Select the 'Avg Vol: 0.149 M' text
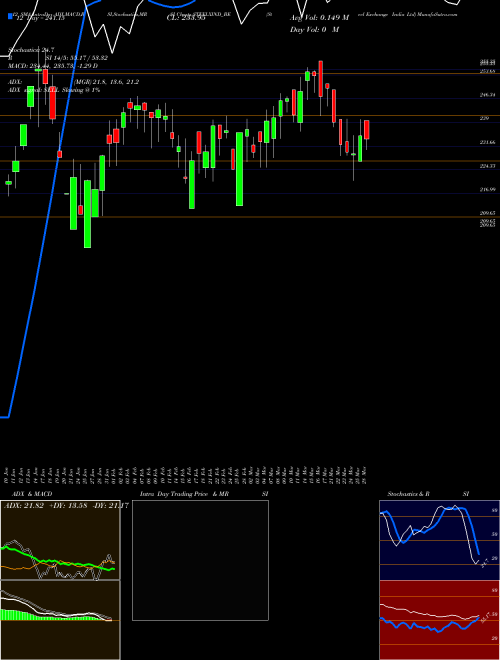Image resolution: width=500 pixels, height=660 pixels. click(x=319, y=18)
